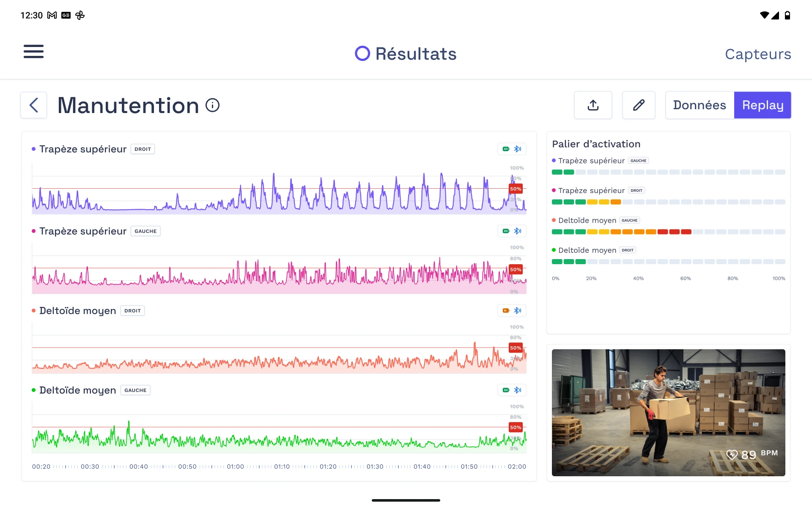
Task: Tap the 50% threshold marker on Trapèze droit chart
Action: click(x=516, y=189)
